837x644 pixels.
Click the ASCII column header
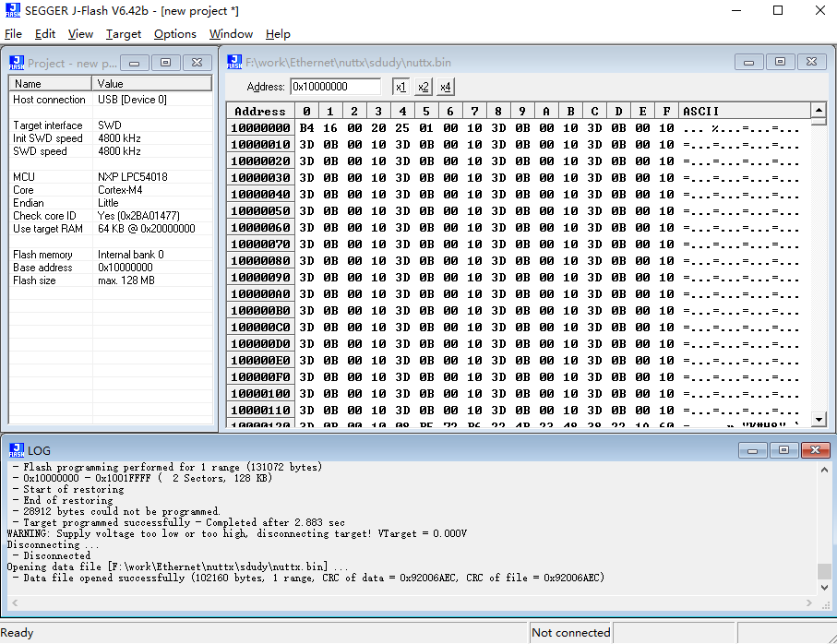(746, 111)
